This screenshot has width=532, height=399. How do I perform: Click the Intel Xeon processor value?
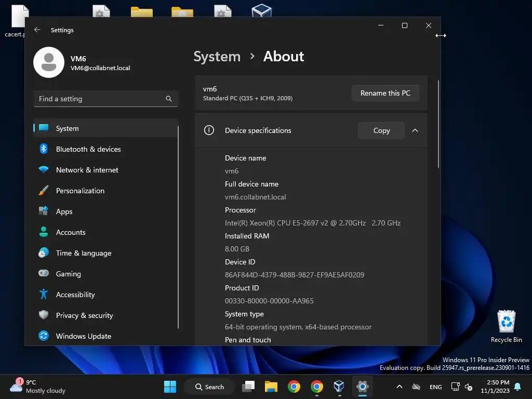pos(312,223)
